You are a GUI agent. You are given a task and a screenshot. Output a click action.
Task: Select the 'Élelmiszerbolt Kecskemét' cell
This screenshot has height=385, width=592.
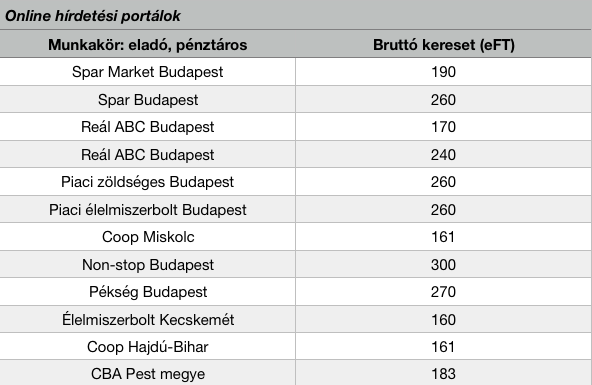point(148,319)
